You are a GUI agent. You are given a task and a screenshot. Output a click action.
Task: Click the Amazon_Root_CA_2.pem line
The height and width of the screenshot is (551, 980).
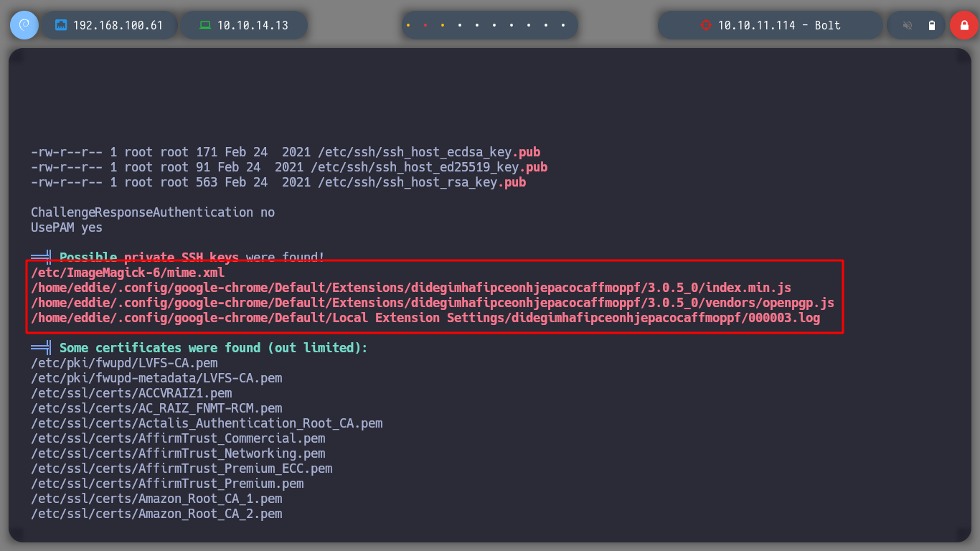[x=156, y=514]
